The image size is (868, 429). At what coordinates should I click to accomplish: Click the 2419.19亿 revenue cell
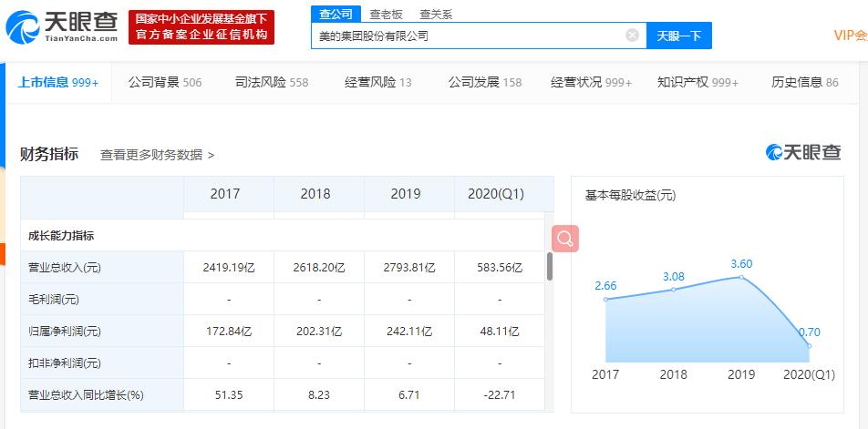[229, 268]
